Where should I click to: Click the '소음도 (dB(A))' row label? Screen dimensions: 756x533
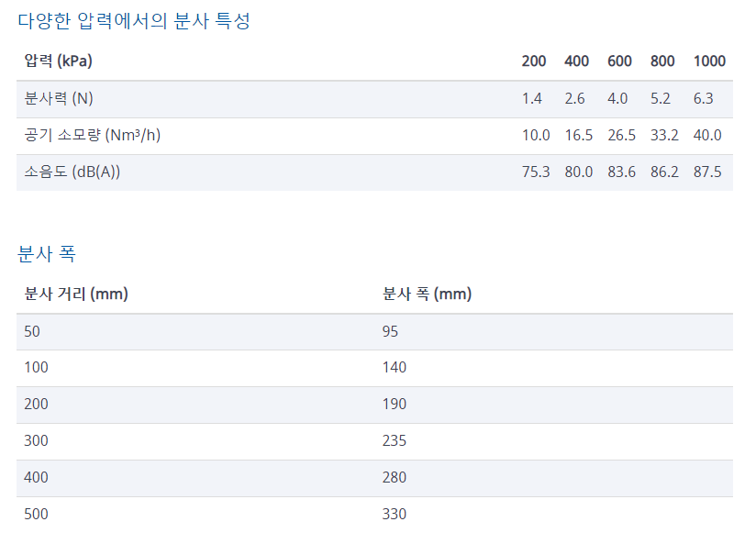(x=72, y=172)
